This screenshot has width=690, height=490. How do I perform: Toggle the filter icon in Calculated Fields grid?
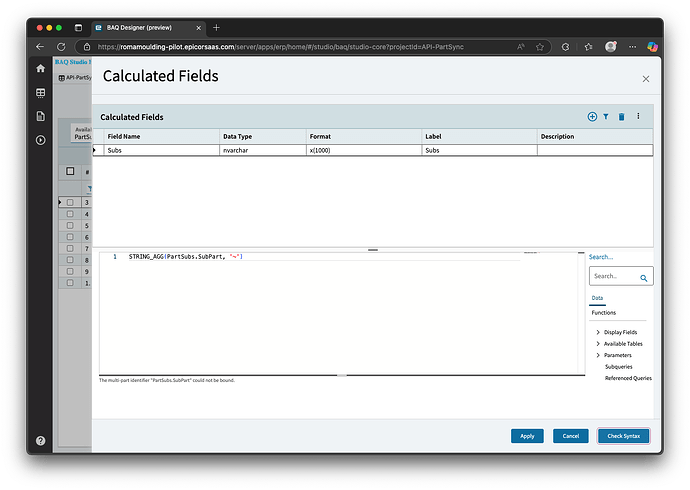pyautogui.click(x=606, y=117)
